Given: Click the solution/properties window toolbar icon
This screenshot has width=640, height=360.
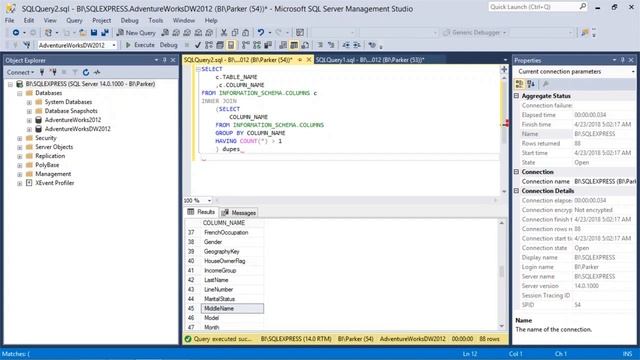Looking at the screenshot, I should (x=300, y=33).
